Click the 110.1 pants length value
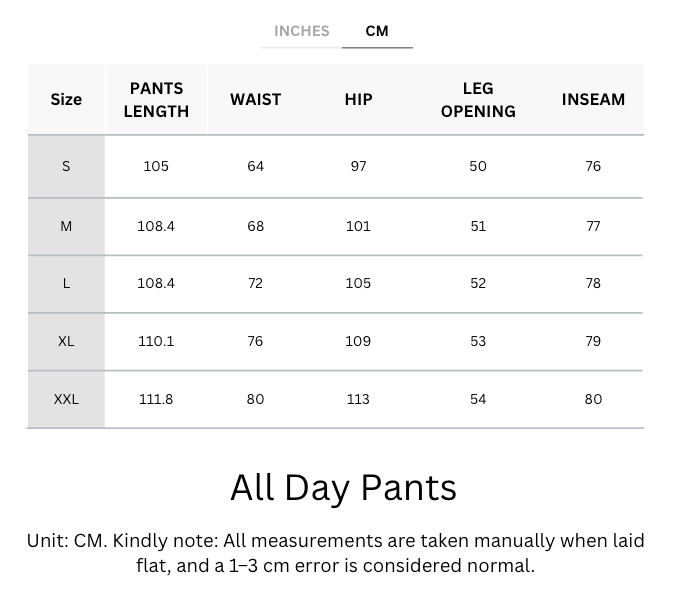This screenshot has height=589, width=674. [x=156, y=341]
